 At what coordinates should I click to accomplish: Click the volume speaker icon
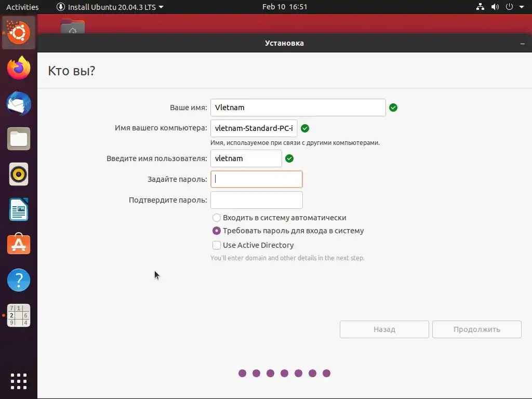[495, 7]
